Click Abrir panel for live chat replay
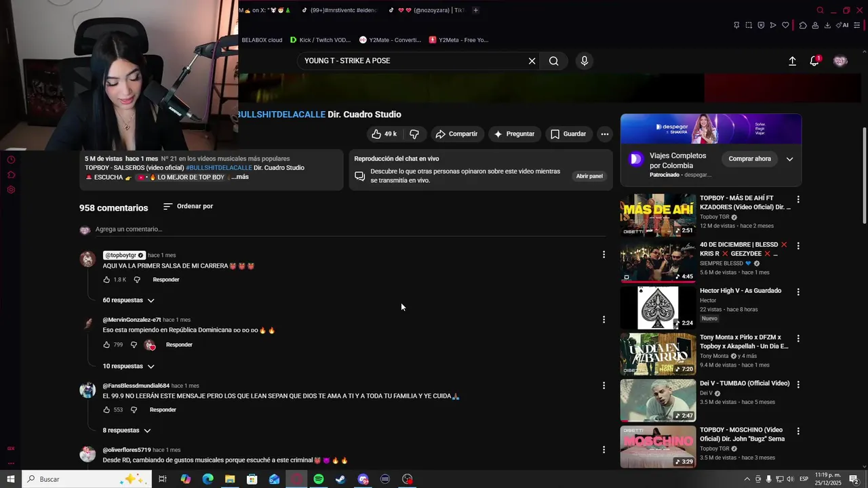Viewport: 868px width, 488px height. tap(589, 176)
